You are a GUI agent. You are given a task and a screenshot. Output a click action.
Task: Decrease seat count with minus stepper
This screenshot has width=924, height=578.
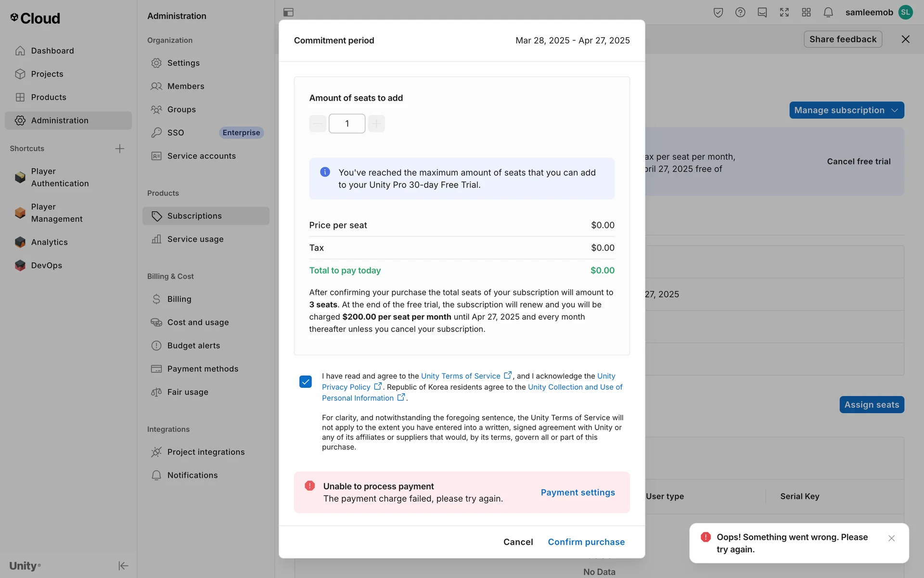(x=318, y=124)
